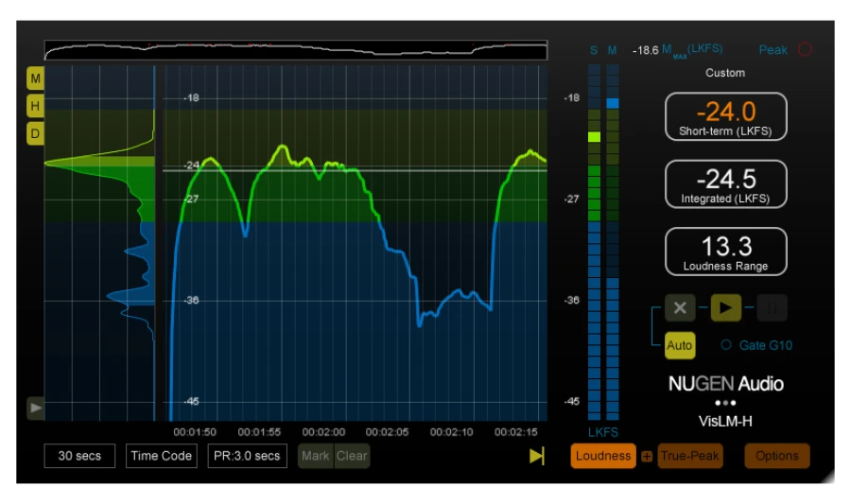Screen dimensions: 851x504
Task: Click the X reset button
Action: 680,307
